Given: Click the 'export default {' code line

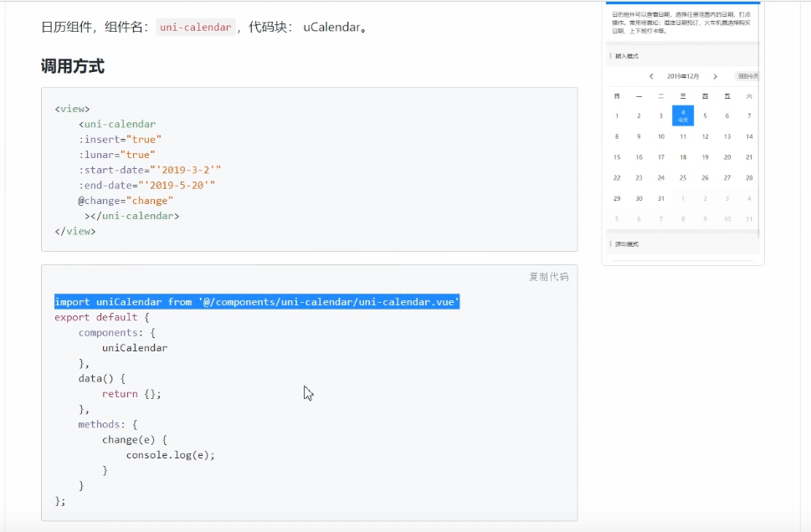Looking at the screenshot, I should 102,317.
